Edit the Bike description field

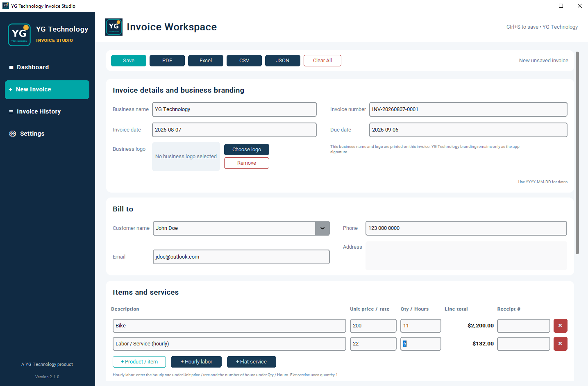click(x=229, y=326)
